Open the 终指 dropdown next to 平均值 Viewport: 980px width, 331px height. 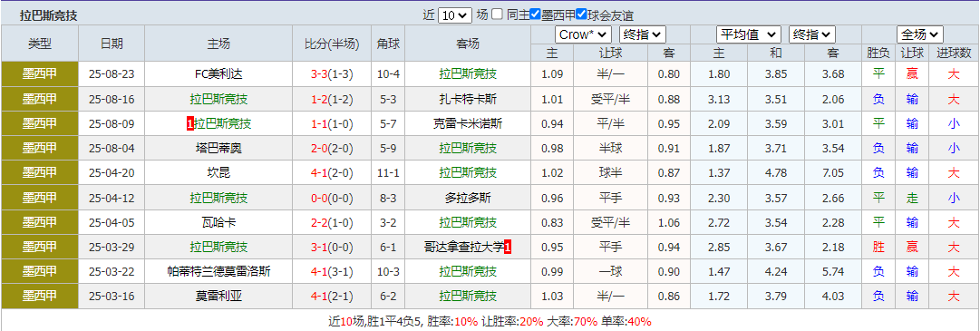[812, 34]
